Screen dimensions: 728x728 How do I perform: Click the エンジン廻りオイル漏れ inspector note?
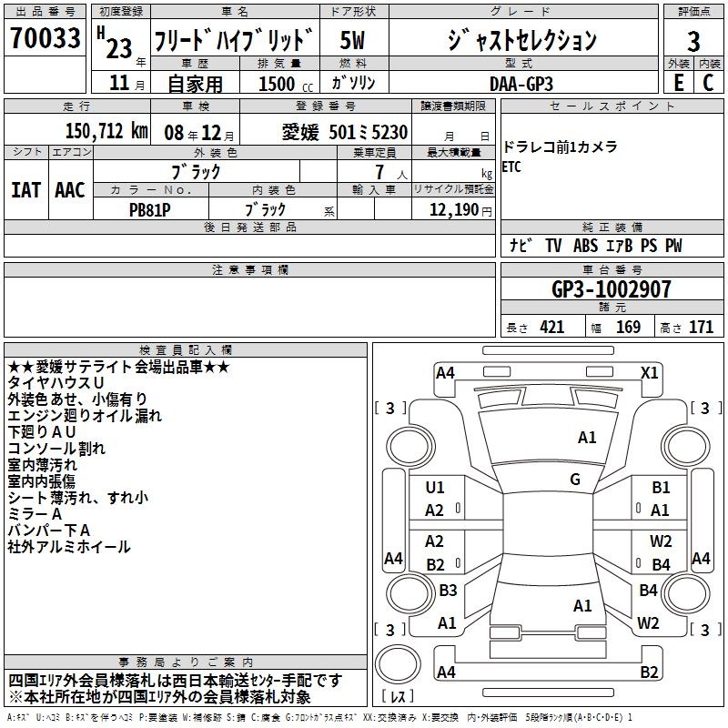point(85,416)
